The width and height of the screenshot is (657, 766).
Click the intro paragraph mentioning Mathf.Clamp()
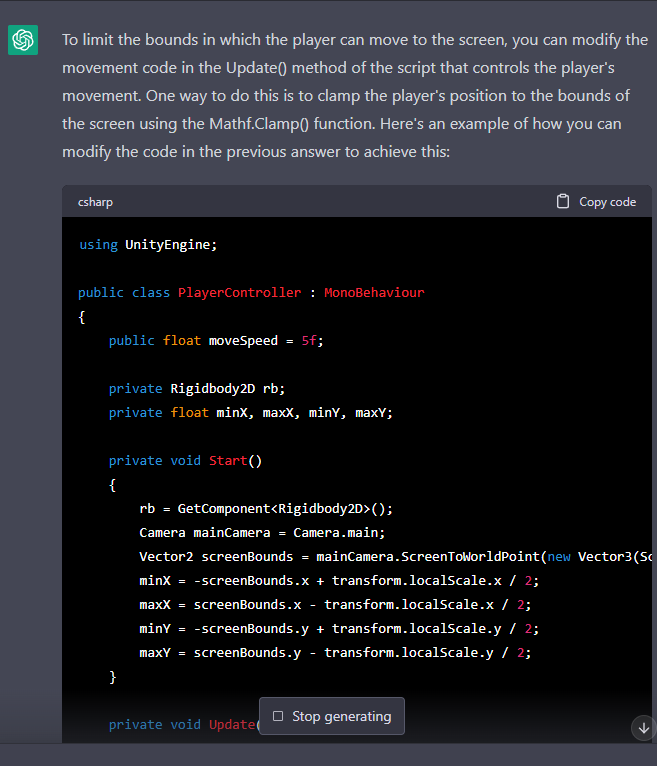pos(355,96)
